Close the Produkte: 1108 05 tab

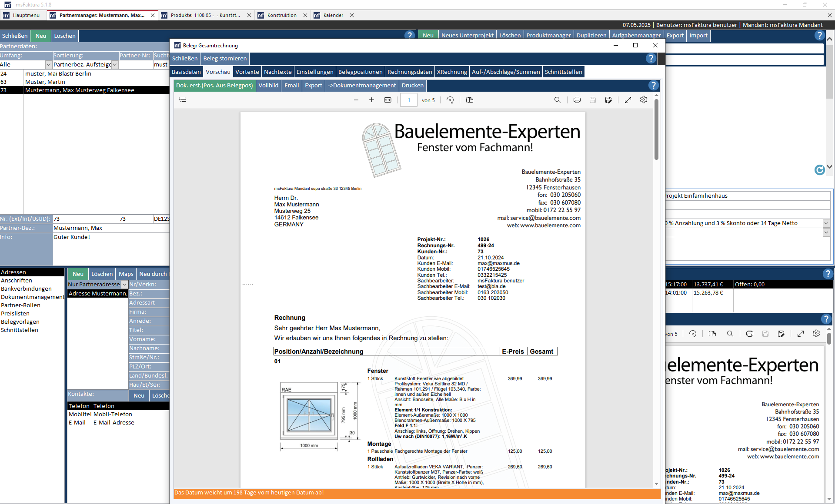coord(249,15)
